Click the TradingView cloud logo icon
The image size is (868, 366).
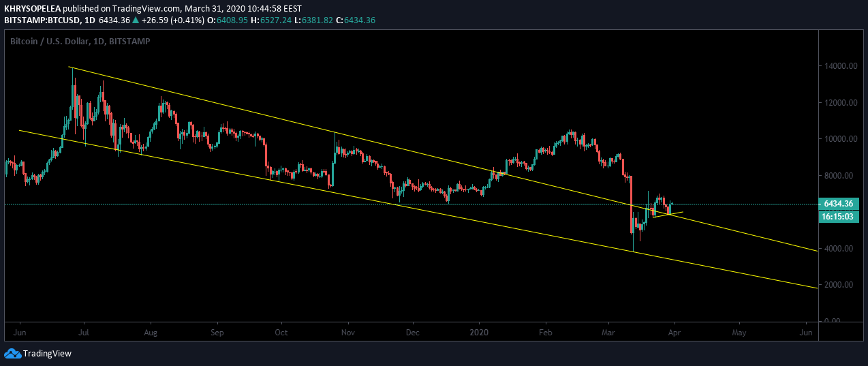12,354
